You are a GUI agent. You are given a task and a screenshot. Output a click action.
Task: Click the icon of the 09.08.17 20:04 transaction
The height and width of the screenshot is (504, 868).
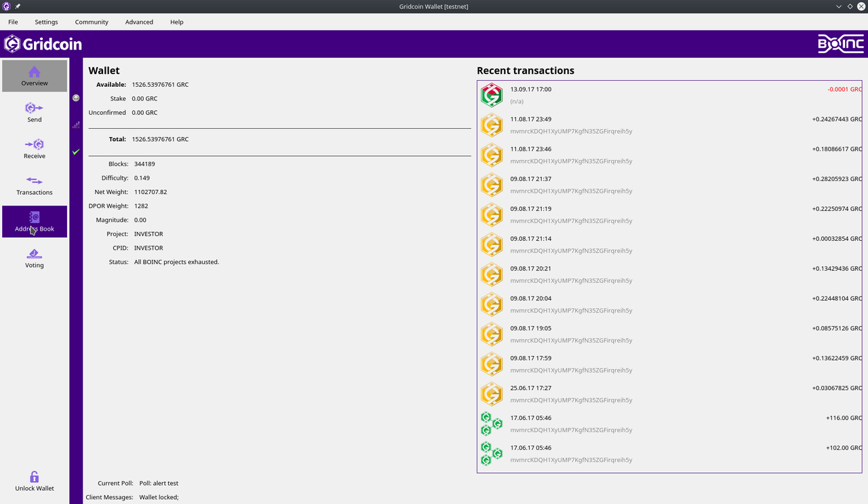[x=492, y=304]
